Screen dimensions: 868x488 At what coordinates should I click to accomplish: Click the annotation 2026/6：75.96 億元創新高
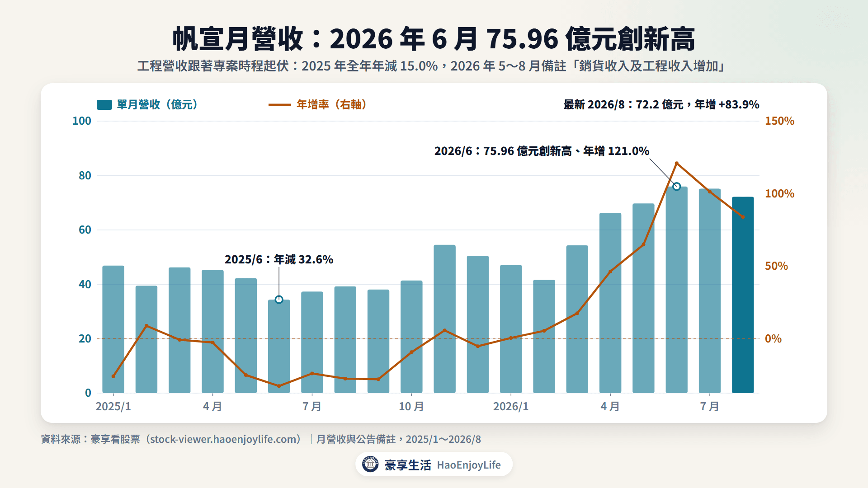pyautogui.click(x=542, y=151)
